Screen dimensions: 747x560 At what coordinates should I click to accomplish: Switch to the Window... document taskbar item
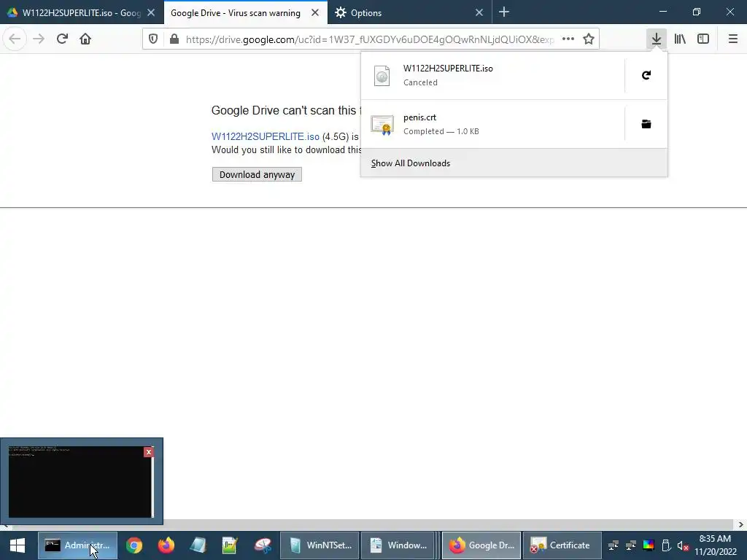[400, 545]
